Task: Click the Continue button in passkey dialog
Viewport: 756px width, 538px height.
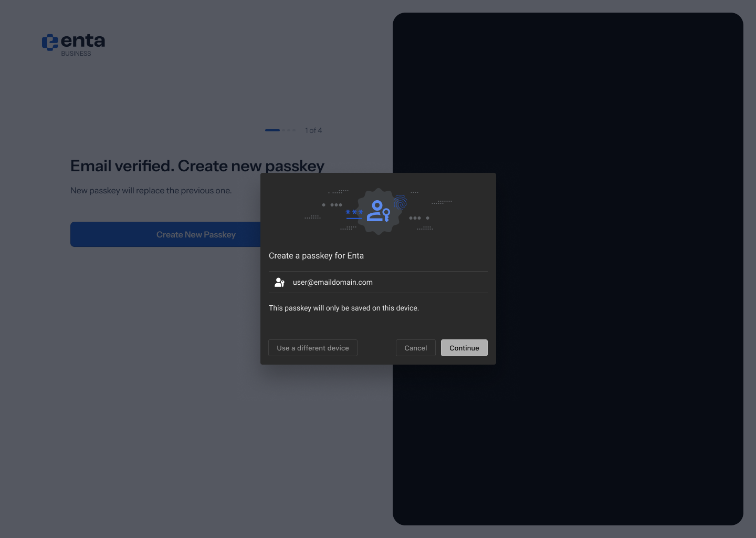Action: pos(464,348)
